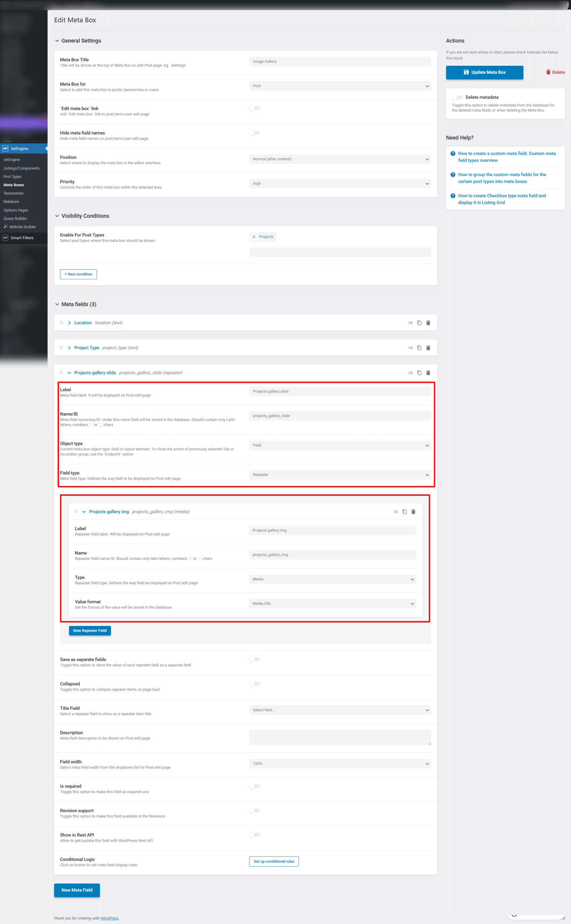Grab the drag handle of Project Type field
Viewport: 571px width, 924px height.
tap(61, 347)
